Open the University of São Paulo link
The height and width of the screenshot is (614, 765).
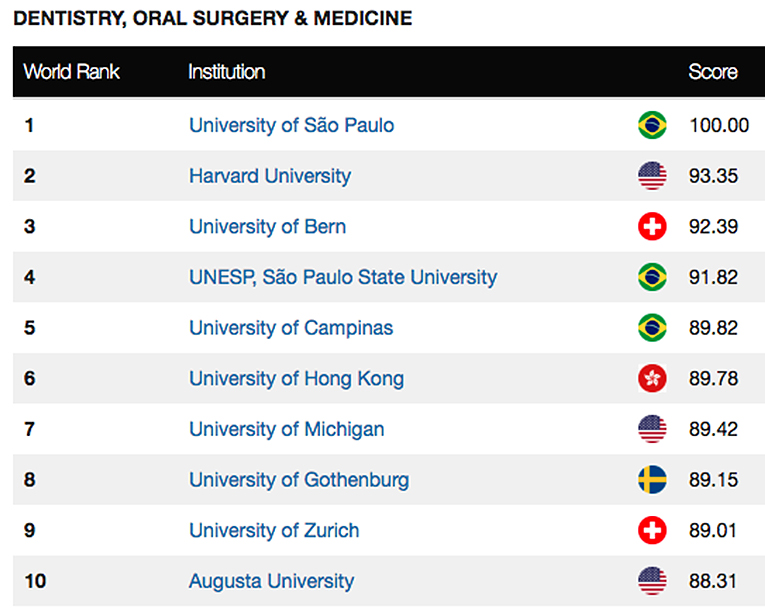291,125
